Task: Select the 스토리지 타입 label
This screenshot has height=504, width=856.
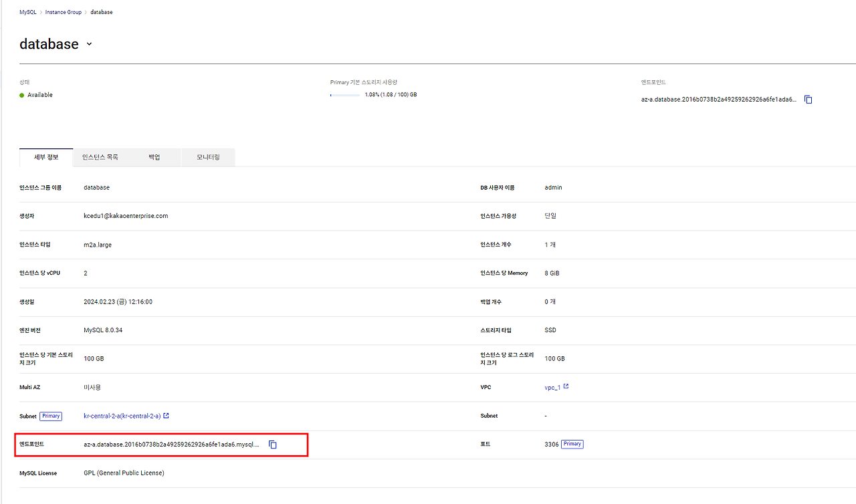Action: tap(495, 330)
